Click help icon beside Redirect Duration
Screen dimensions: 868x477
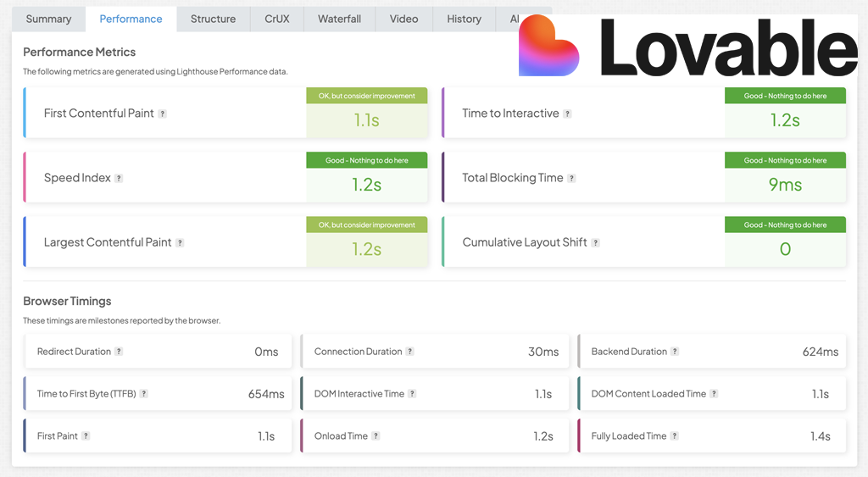119,352
